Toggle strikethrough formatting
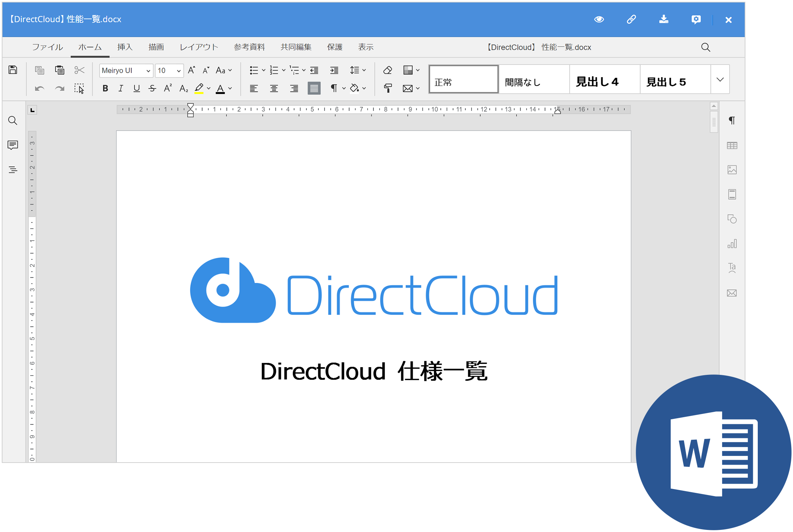This screenshot has width=793, height=532. (x=152, y=88)
